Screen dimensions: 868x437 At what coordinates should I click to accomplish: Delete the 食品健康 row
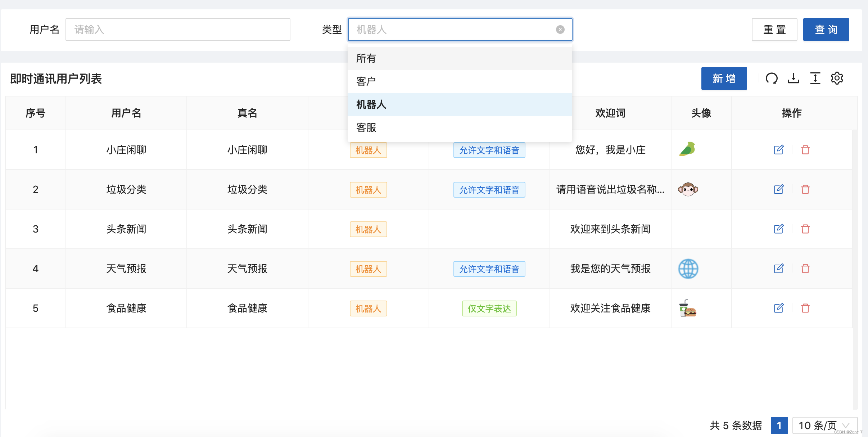coord(805,308)
